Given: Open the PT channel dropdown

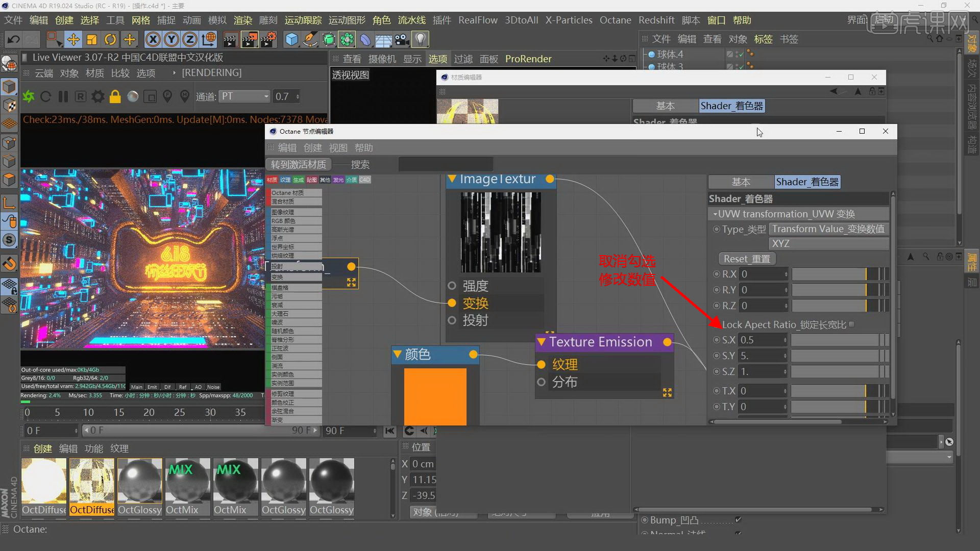Looking at the screenshot, I should (244, 96).
